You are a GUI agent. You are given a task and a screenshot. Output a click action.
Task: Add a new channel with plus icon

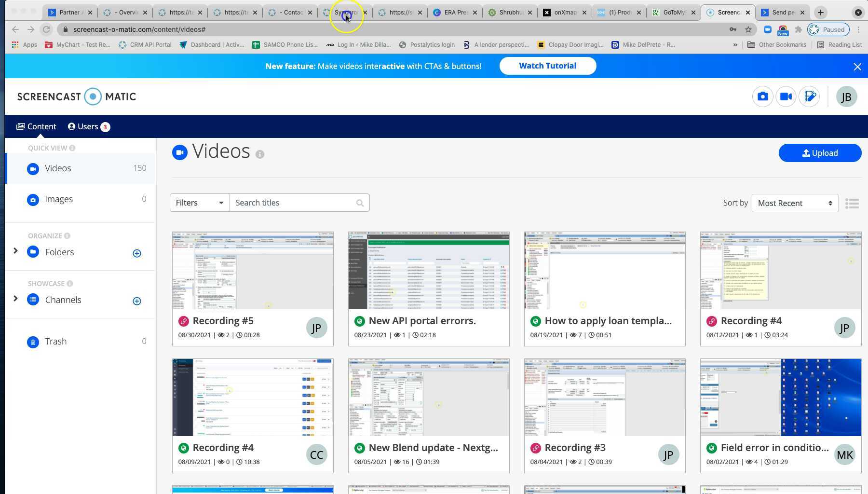tap(137, 301)
